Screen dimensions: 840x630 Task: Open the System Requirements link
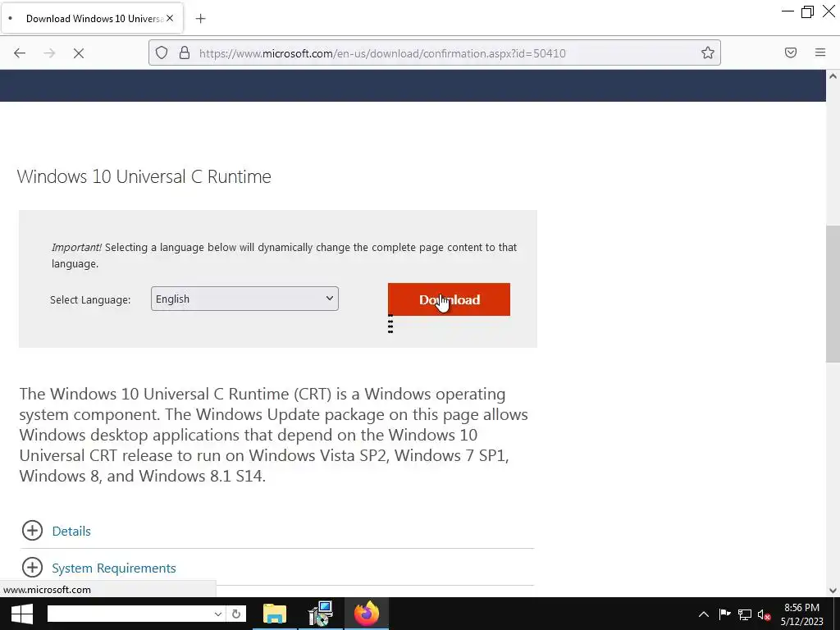(113, 568)
